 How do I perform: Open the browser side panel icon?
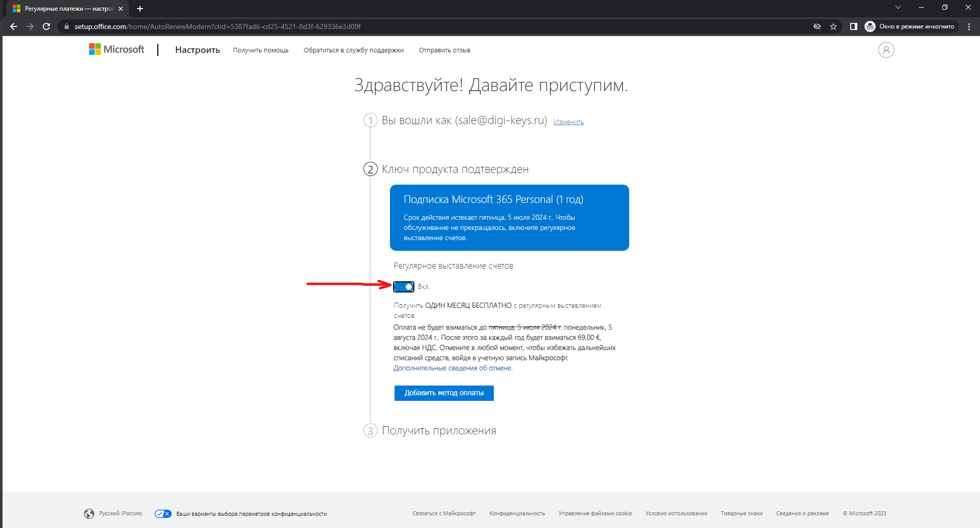tap(854, 26)
